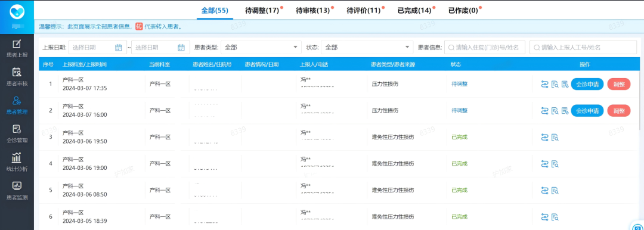Viewport: 644px width, 230px height.
Task: Switch to the 待调整(17) tab
Action: (x=262, y=10)
